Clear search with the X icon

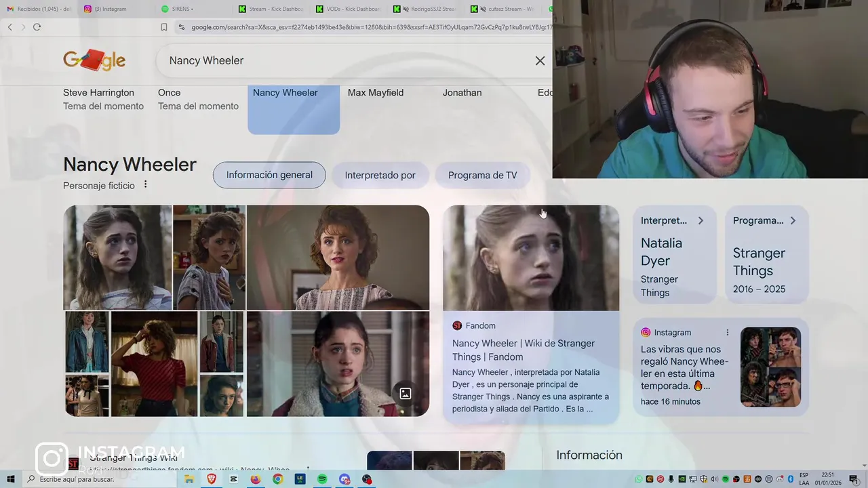(x=540, y=61)
